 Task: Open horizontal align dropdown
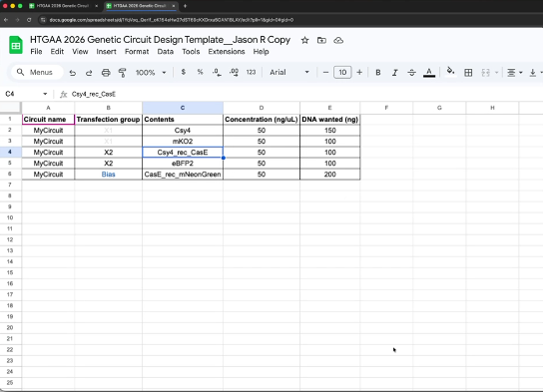(515, 72)
